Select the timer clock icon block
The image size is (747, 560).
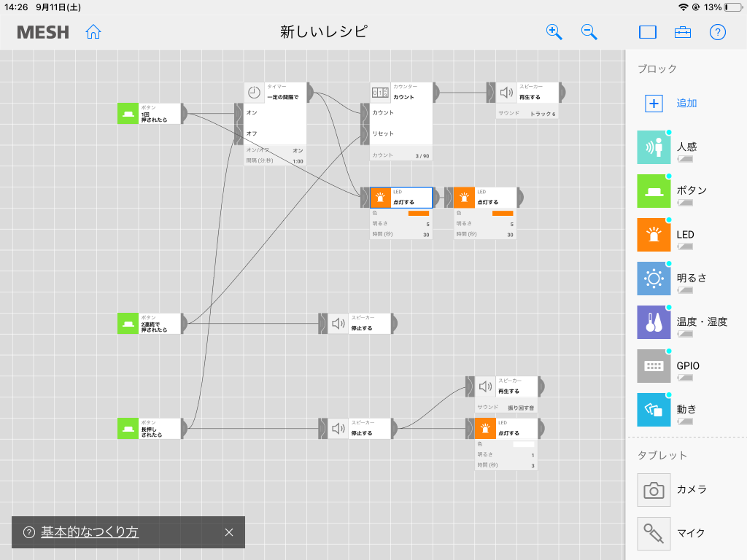[255, 93]
